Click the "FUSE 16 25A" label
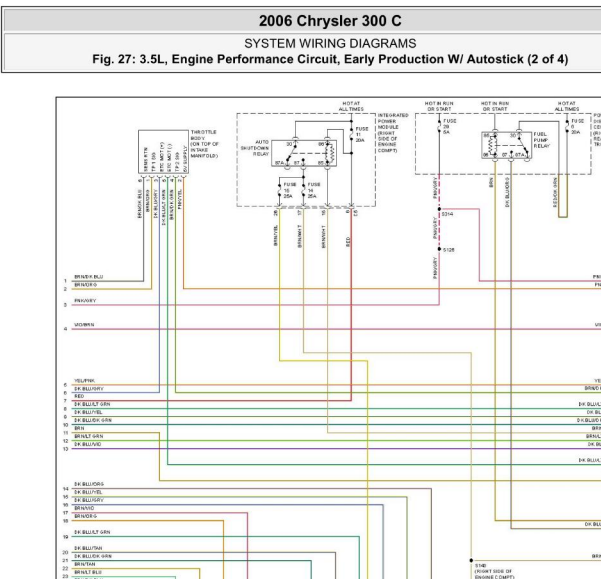Image resolution: width=601 pixels, height=579 pixels. (x=289, y=190)
